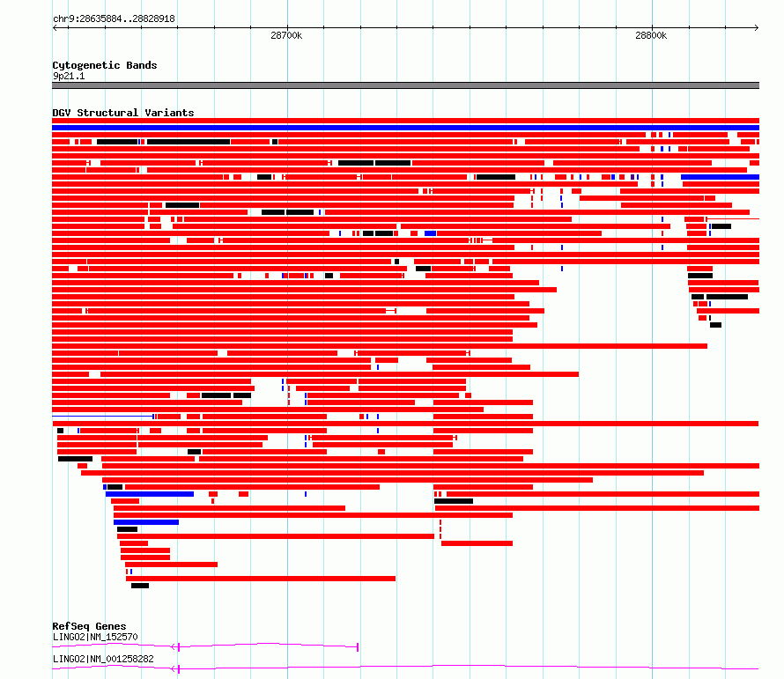Click the grey 9p21.1 cytogenetic band bar
Screen dimensions: 784x679
[x=405, y=85]
